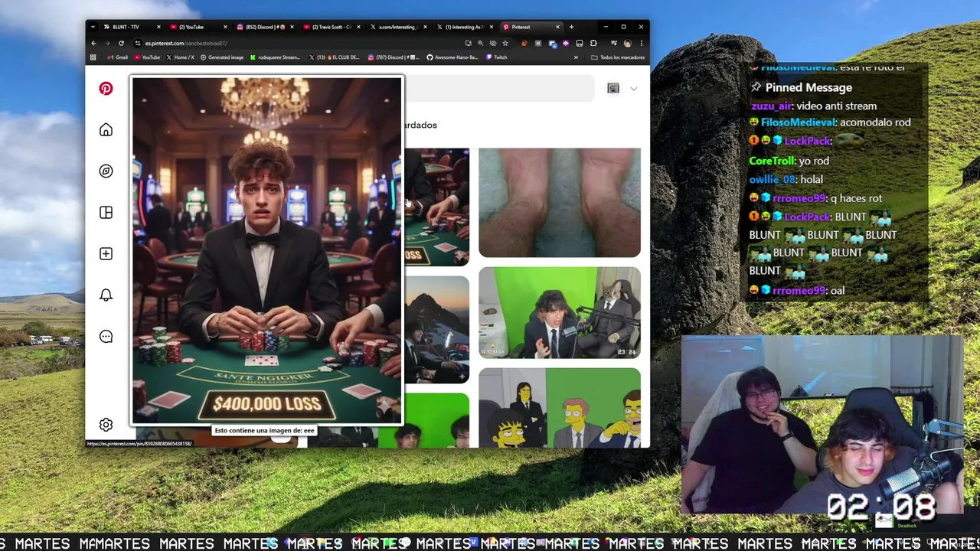This screenshot has height=551, width=980.
Task: Open the green screen streamer pin
Action: 560,312
